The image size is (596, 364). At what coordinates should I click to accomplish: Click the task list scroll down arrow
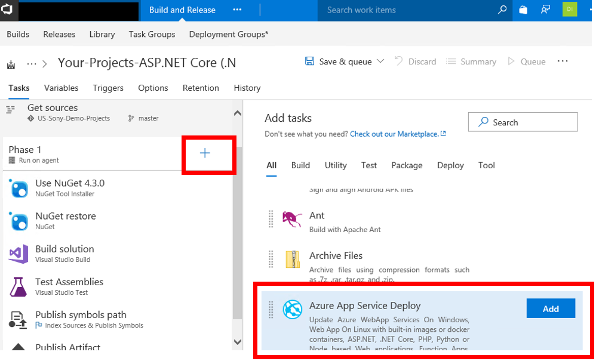pos(238,342)
